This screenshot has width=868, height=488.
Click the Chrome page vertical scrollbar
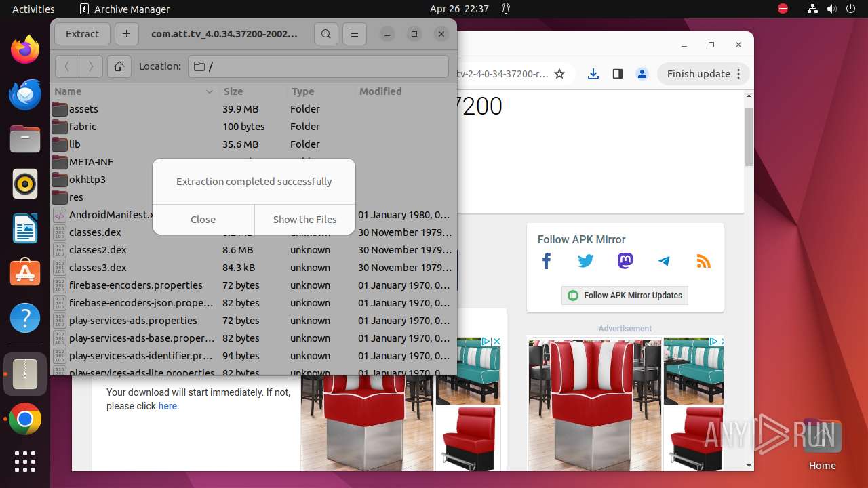[x=749, y=137]
